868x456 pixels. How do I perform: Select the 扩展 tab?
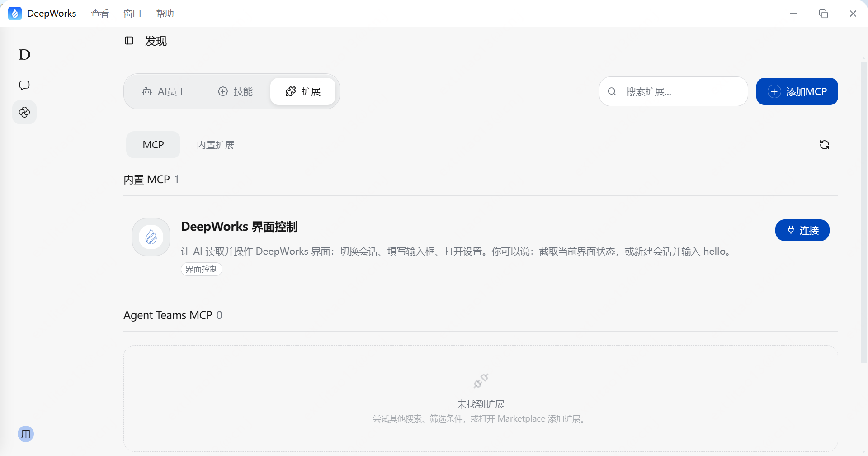click(x=303, y=91)
